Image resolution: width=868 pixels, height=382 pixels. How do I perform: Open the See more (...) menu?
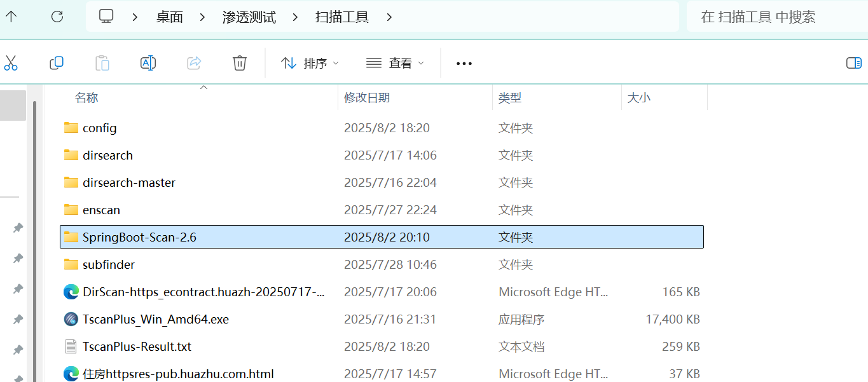click(x=464, y=63)
